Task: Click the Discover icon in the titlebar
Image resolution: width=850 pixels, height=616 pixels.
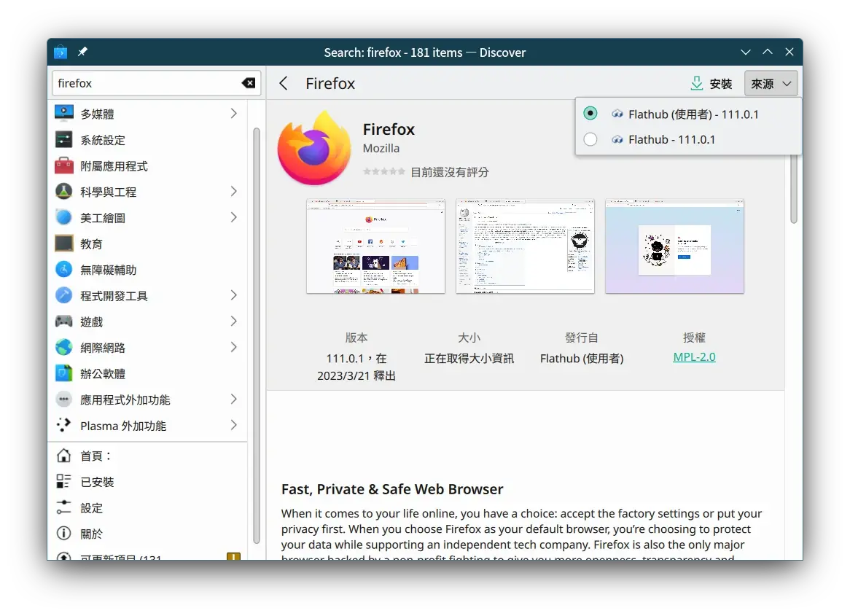Action: [60, 52]
